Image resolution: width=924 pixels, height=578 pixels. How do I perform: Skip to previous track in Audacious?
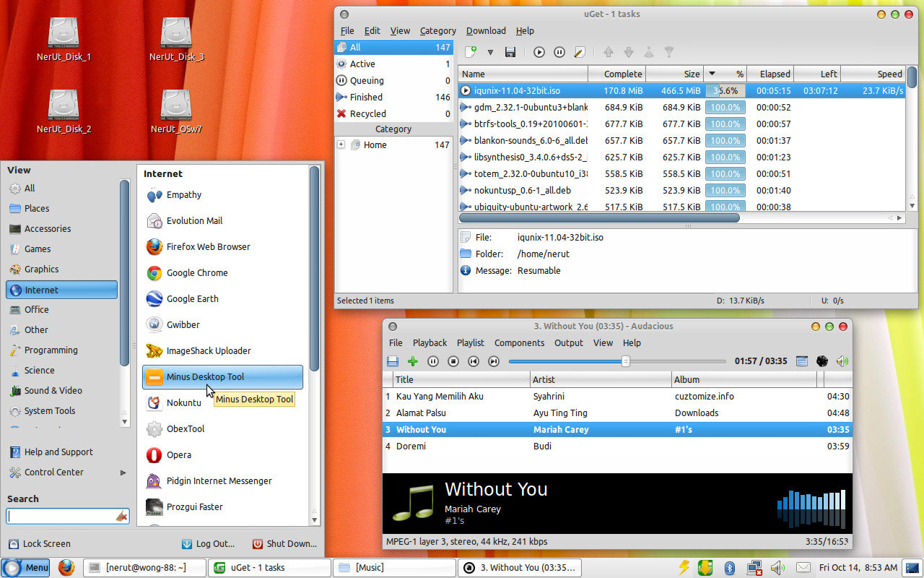point(474,361)
